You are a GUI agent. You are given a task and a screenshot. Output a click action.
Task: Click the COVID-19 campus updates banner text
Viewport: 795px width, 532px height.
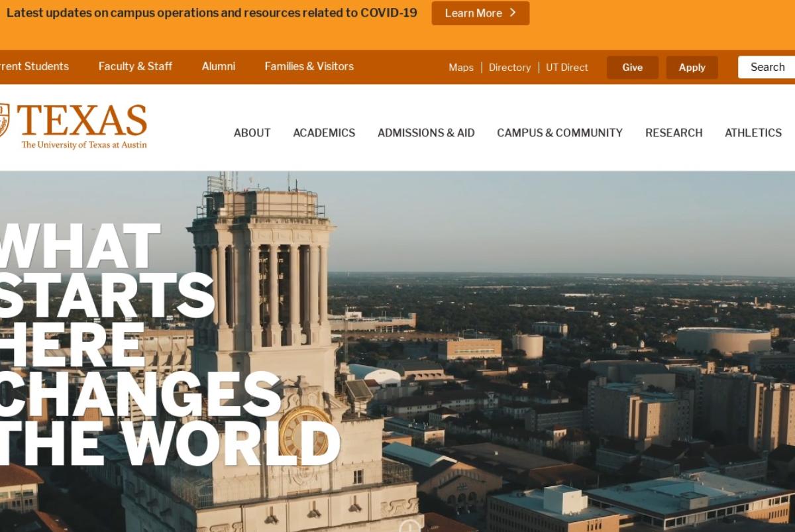(x=212, y=13)
